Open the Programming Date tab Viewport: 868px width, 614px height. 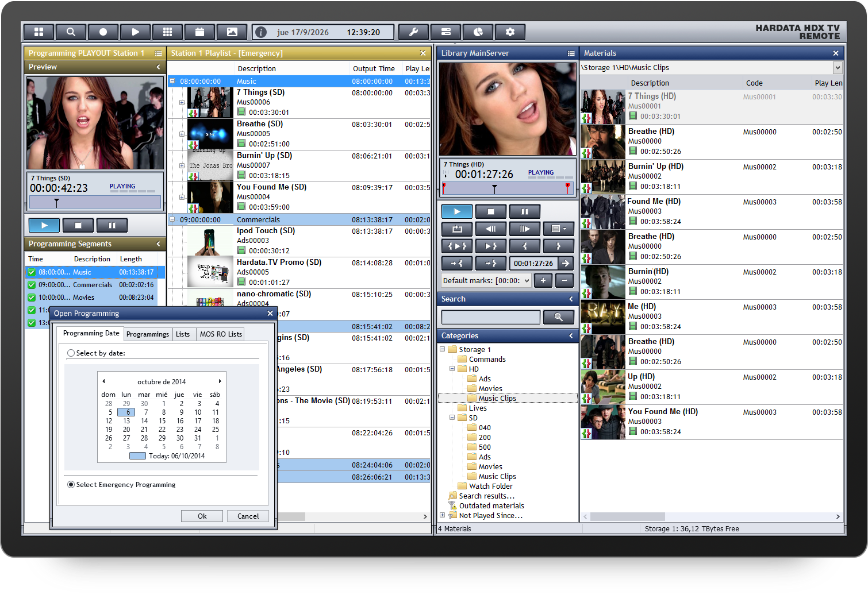point(91,333)
